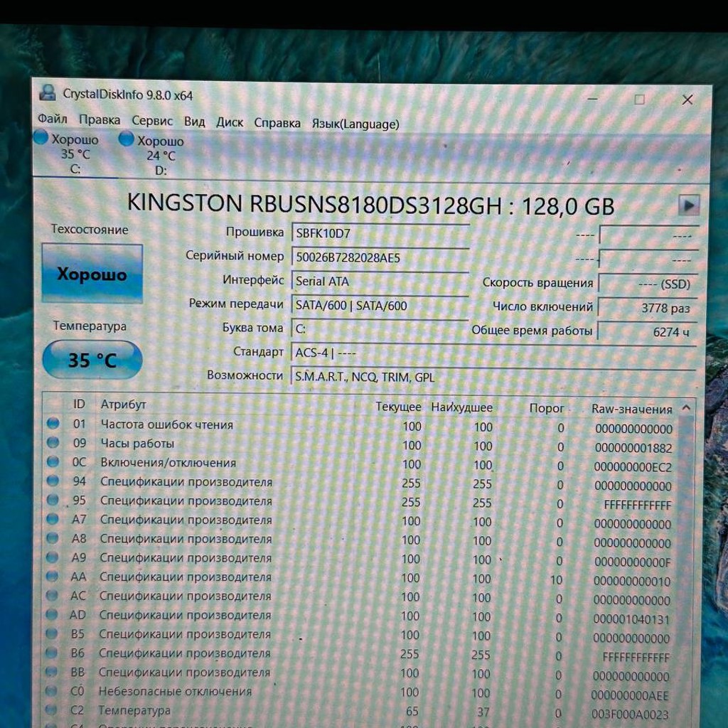Click raw value 000000001882
Screen dimensions: 728x728
coord(633,448)
